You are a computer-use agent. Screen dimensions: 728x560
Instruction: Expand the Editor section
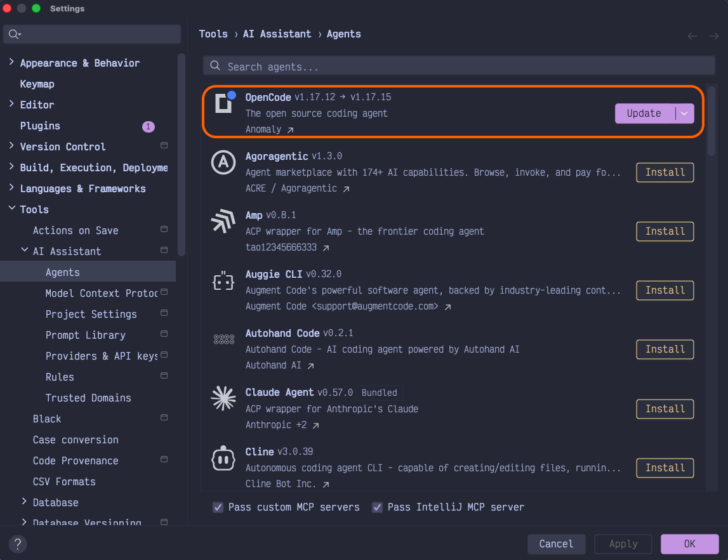click(11, 104)
